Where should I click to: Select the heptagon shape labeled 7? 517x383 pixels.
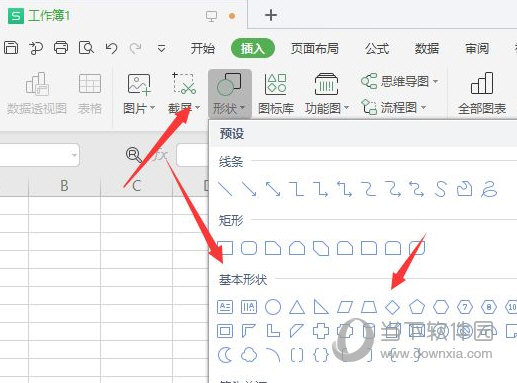pos(465,307)
